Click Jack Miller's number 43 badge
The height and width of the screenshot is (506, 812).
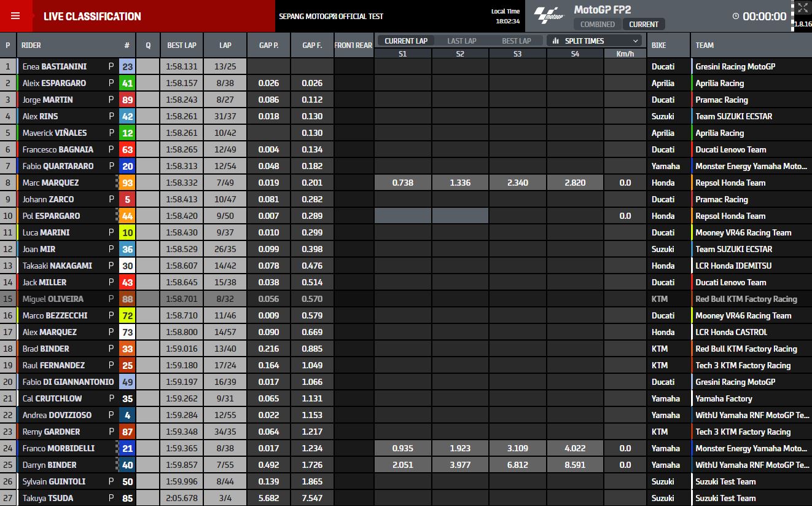127,282
